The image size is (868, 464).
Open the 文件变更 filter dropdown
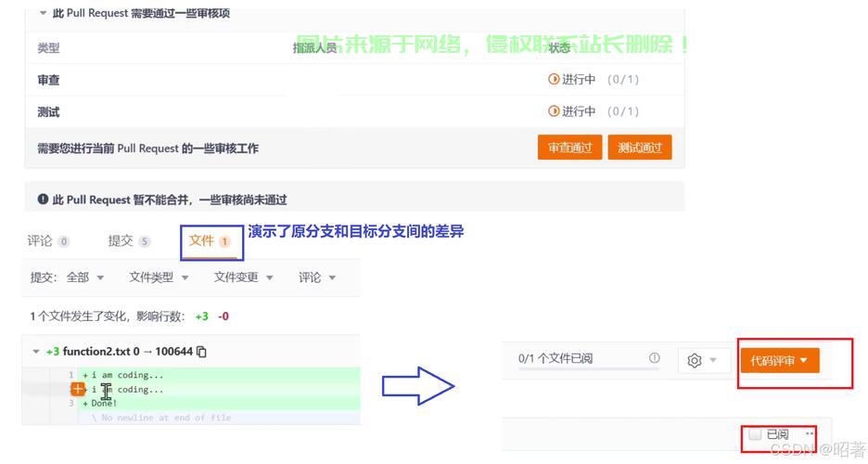pos(244,277)
